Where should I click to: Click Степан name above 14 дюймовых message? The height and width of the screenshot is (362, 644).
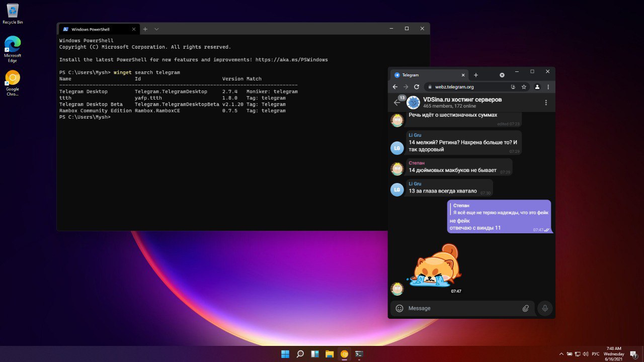(417, 163)
